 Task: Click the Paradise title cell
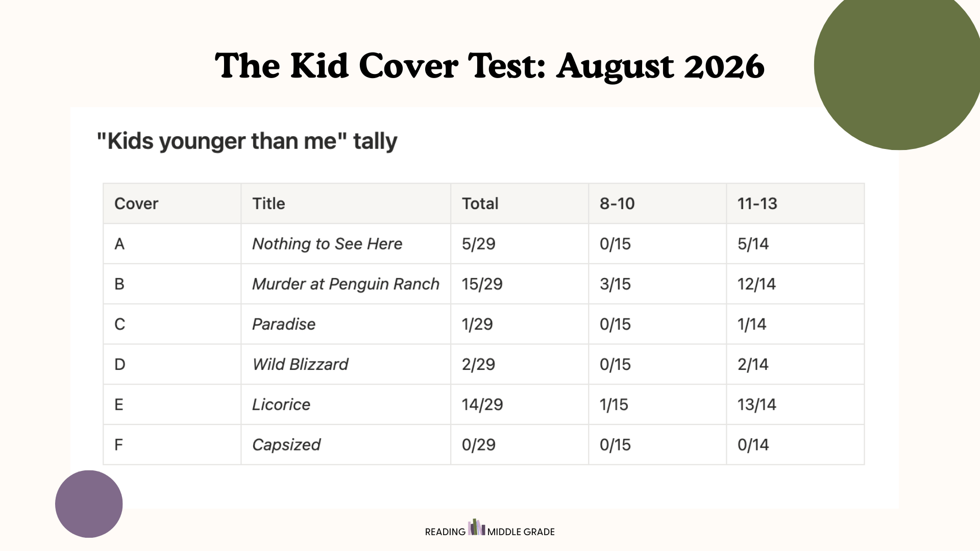pos(346,324)
